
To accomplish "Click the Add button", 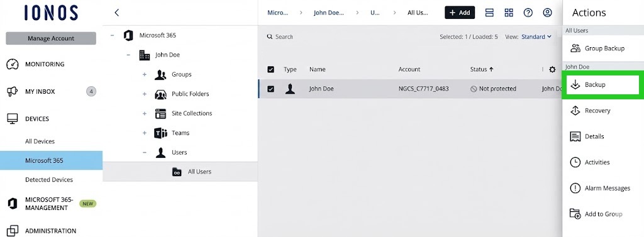I will [x=460, y=13].
